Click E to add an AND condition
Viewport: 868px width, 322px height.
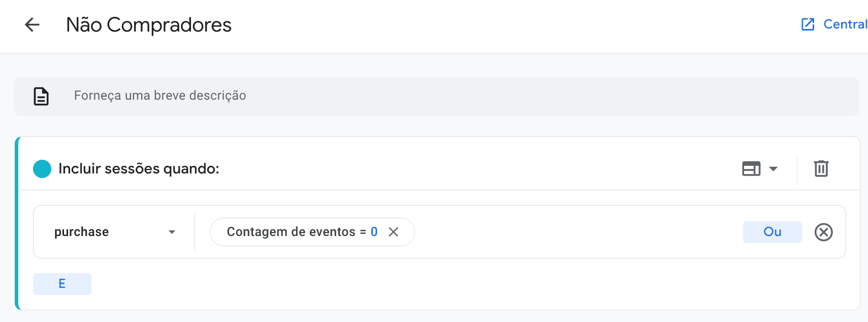point(62,283)
